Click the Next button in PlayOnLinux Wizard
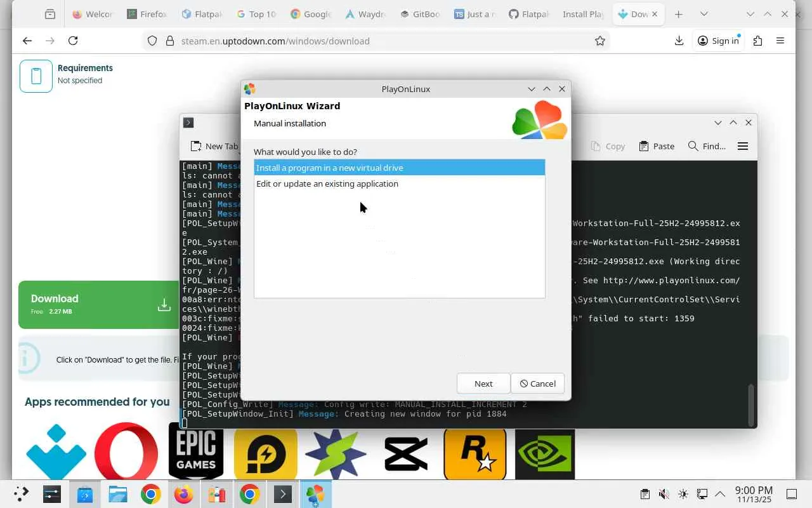The image size is (812, 508). (x=483, y=384)
